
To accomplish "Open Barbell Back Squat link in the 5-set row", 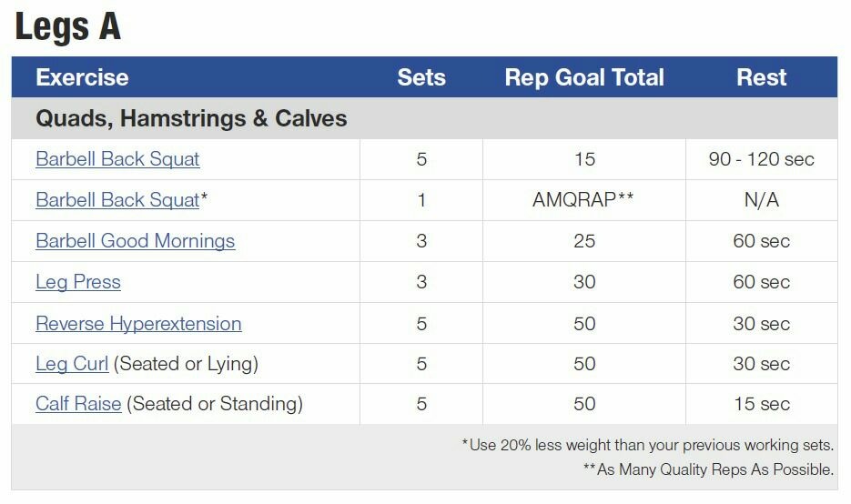I will pos(117,159).
